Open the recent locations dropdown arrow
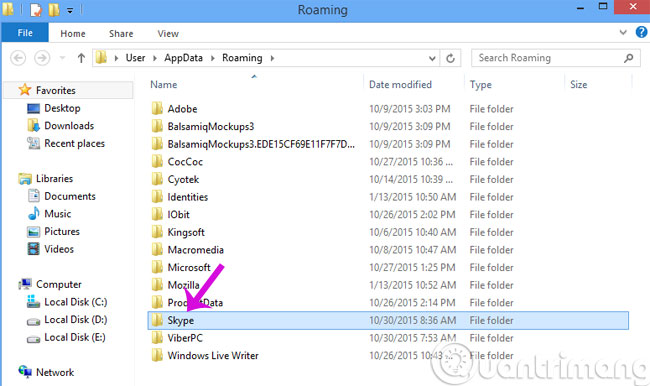 [x=62, y=58]
